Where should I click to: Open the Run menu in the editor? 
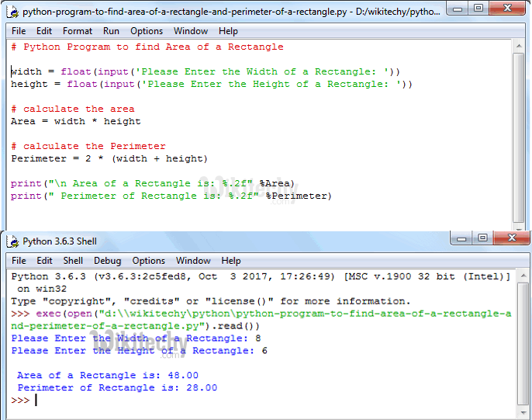[x=112, y=31]
